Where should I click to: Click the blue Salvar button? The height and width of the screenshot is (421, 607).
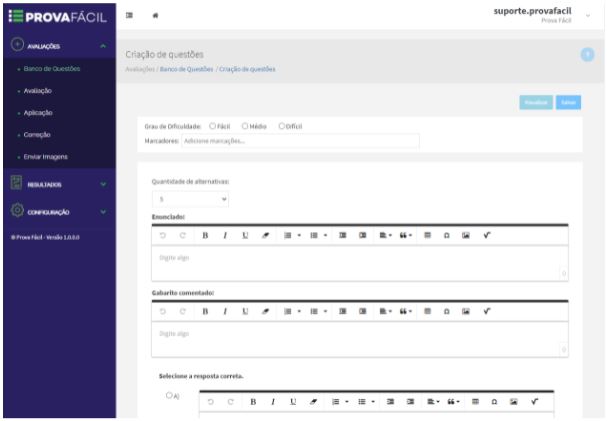pos(568,103)
